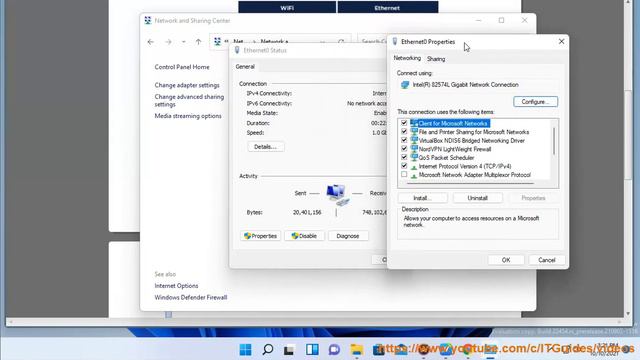Open Change adapter settings link

click(187, 85)
